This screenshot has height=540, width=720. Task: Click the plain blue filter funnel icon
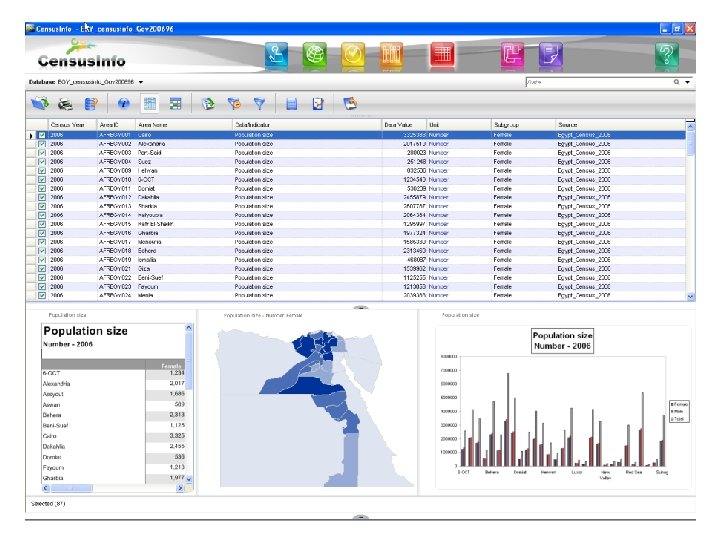[x=259, y=104]
